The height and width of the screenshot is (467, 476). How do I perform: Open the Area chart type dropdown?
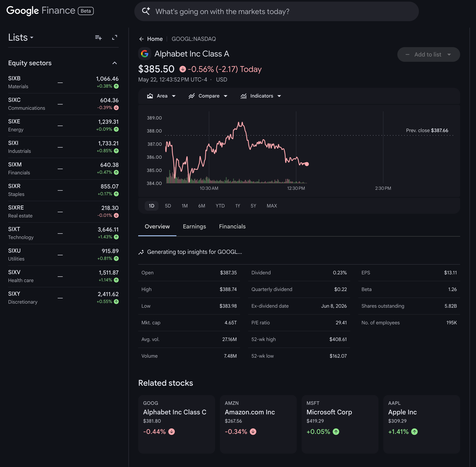[161, 96]
